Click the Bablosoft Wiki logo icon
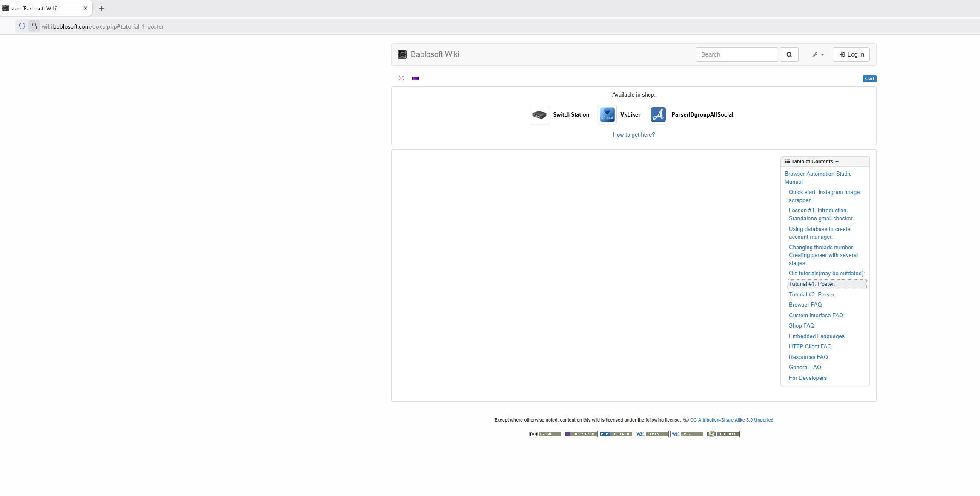 pyautogui.click(x=402, y=54)
